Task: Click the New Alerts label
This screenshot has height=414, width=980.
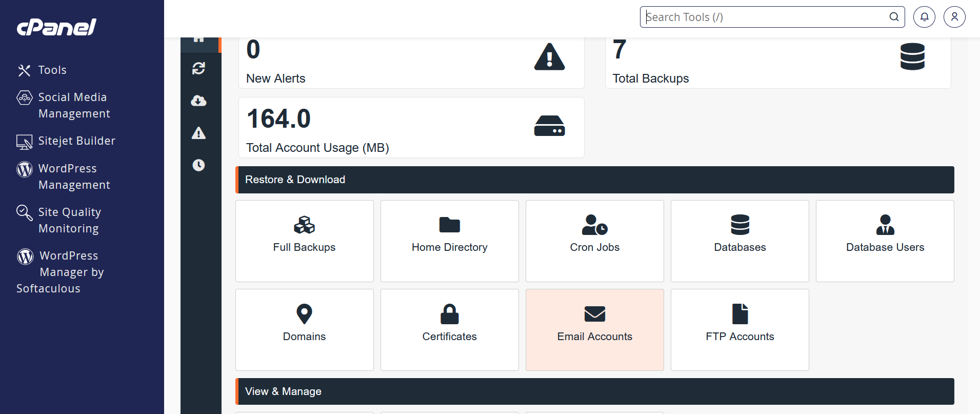Action: click(x=276, y=78)
